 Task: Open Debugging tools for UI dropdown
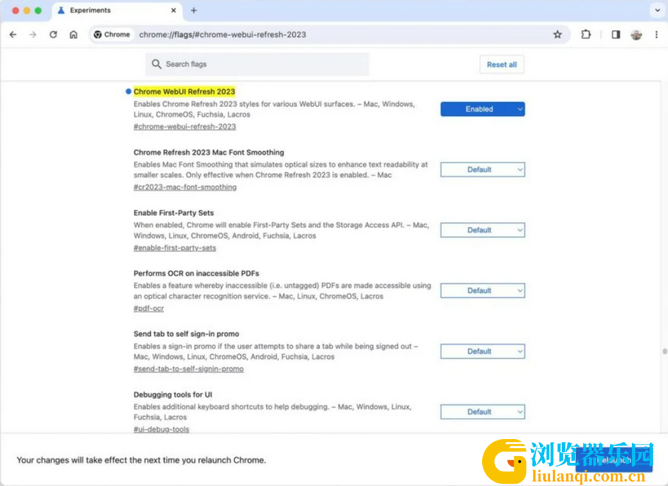click(482, 412)
